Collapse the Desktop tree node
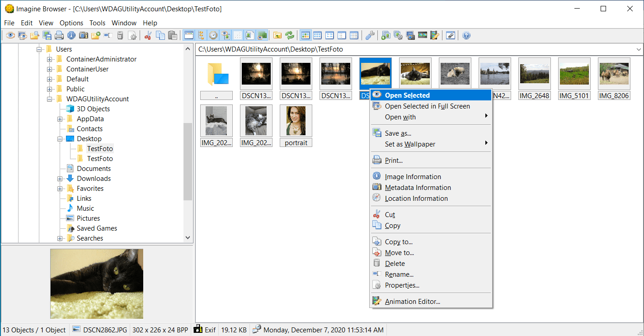 [60, 139]
